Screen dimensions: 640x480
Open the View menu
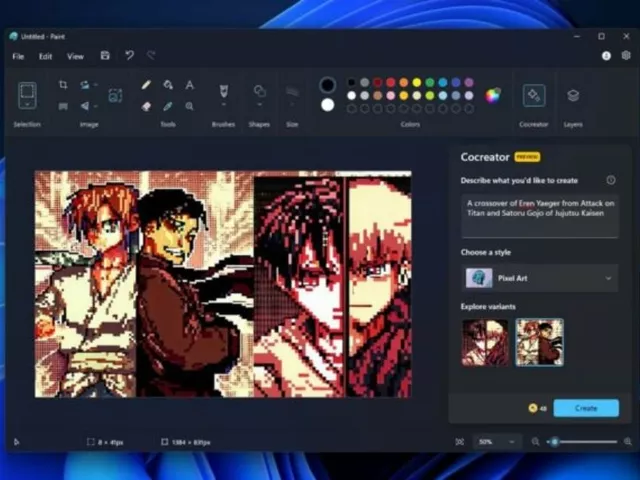point(75,56)
